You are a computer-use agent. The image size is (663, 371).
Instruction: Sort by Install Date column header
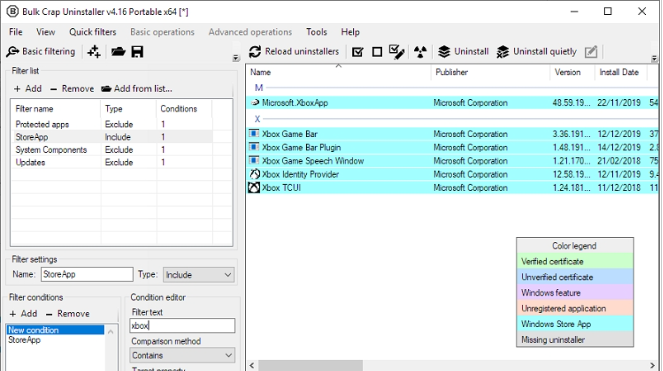coord(621,72)
